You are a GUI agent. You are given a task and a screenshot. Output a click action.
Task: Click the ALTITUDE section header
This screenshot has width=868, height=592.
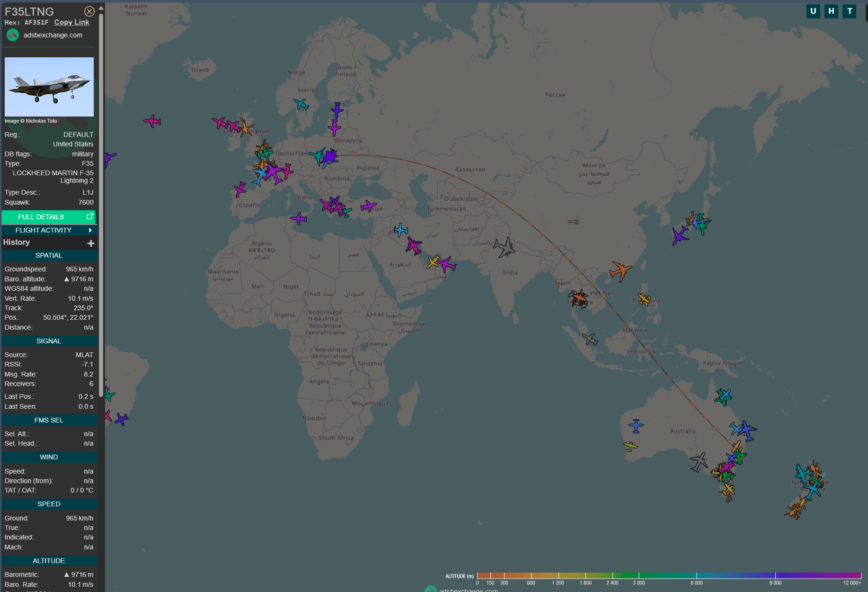tap(49, 561)
